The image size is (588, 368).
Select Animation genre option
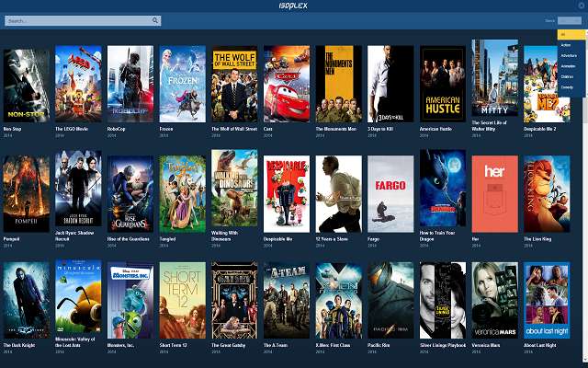(569, 65)
